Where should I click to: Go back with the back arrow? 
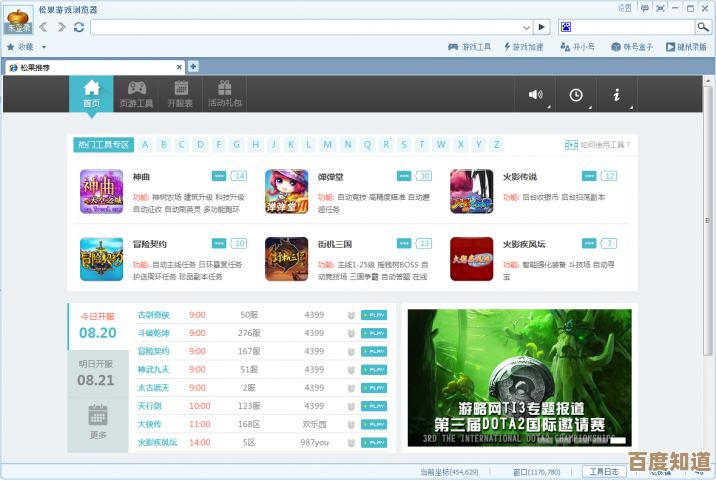[x=44, y=27]
